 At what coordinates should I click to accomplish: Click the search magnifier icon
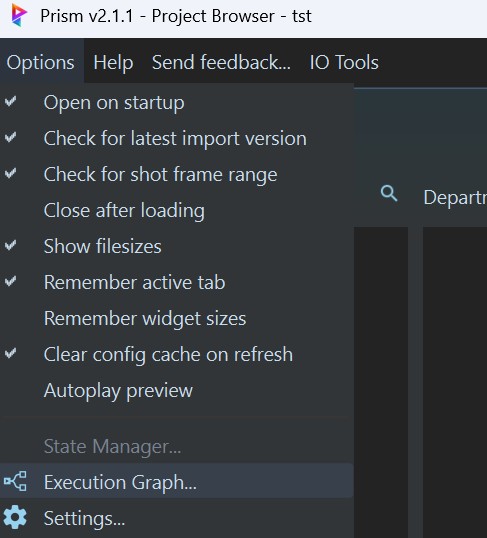click(x=389, y=194)
